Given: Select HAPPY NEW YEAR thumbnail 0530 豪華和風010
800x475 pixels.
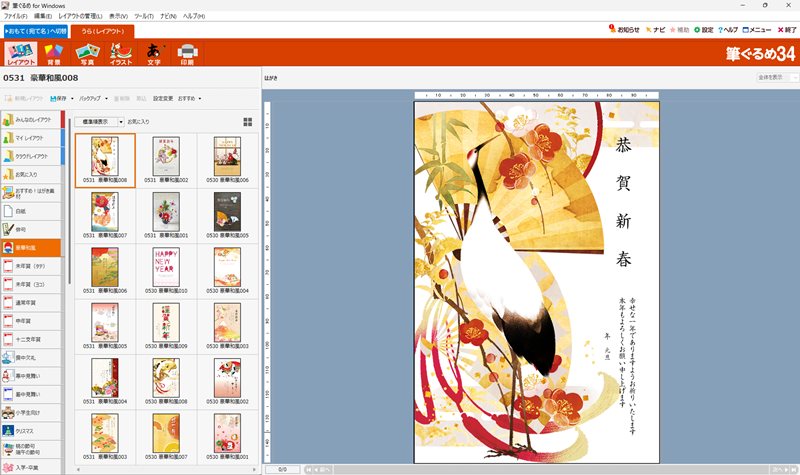Looking at the screenshot, I should 166,270.
